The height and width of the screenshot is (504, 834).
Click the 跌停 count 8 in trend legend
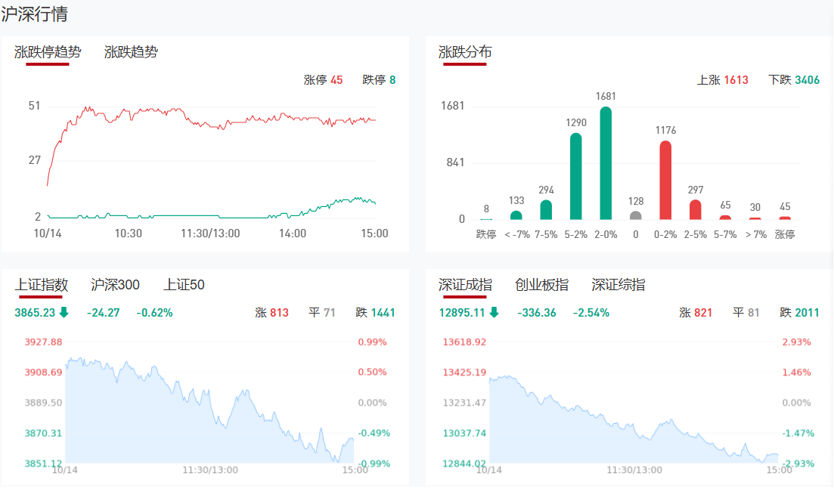pyautogui.click(x=392, y=80)
